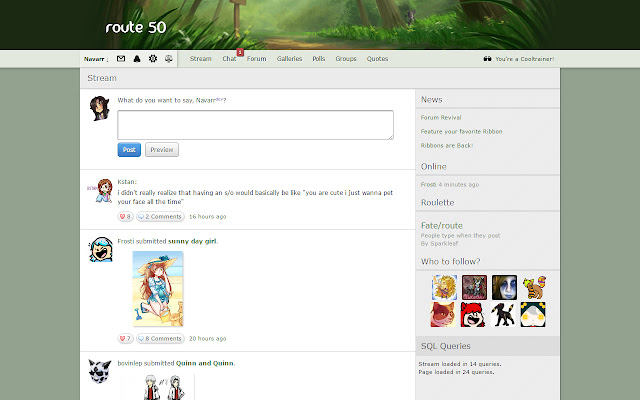Click the News sidebar heading
The width and height of the screenshot is (640, 400).
[431, 100]
